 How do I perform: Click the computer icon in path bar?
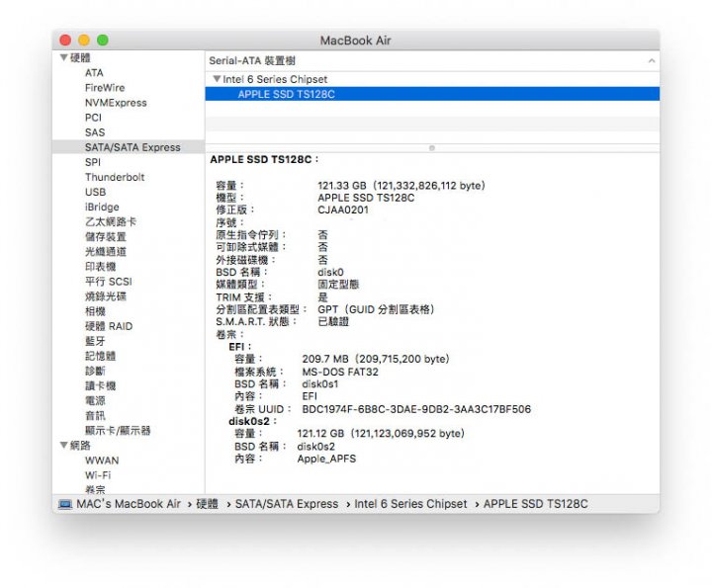click(65, 504)
